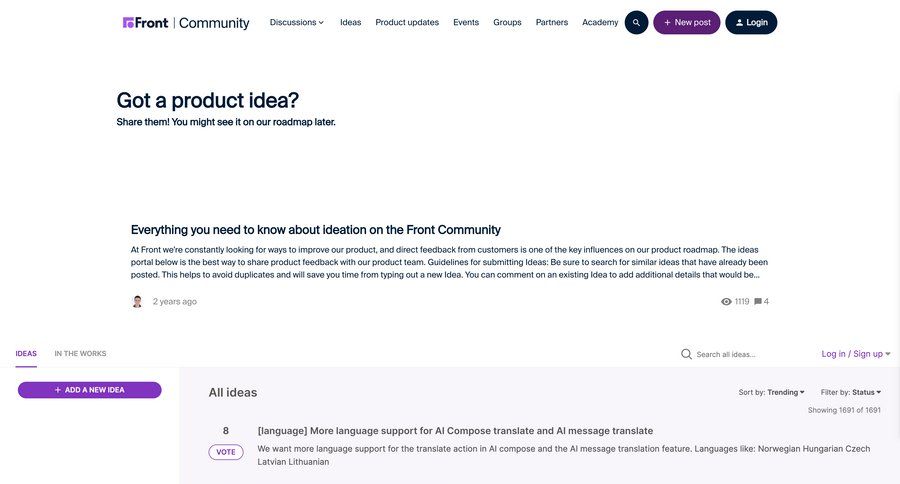The height and width of the screenshot is (484, 900).
Task: Click the search ideas magnifier icon
Action: pos(686,354)
